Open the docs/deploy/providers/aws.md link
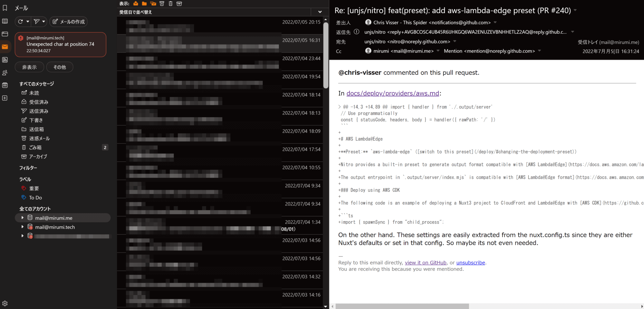Screen dimensions: 644x309 click(393, 93)
